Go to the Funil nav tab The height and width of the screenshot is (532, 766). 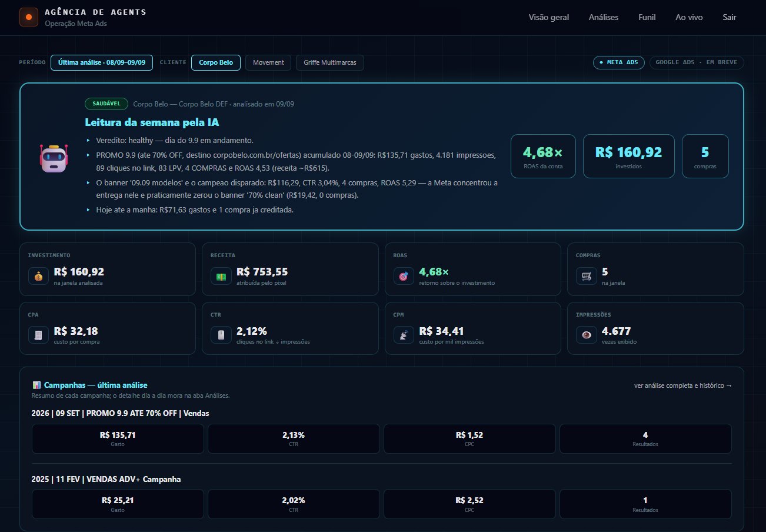[x=647, y=17]
